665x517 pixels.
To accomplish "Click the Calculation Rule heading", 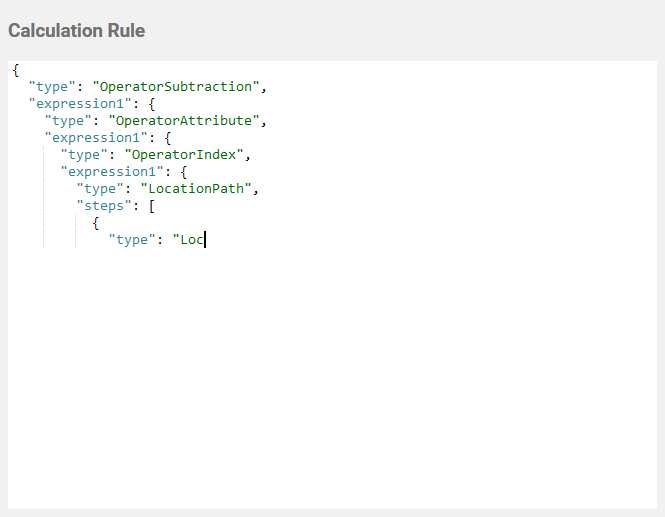I will [77, 31].
